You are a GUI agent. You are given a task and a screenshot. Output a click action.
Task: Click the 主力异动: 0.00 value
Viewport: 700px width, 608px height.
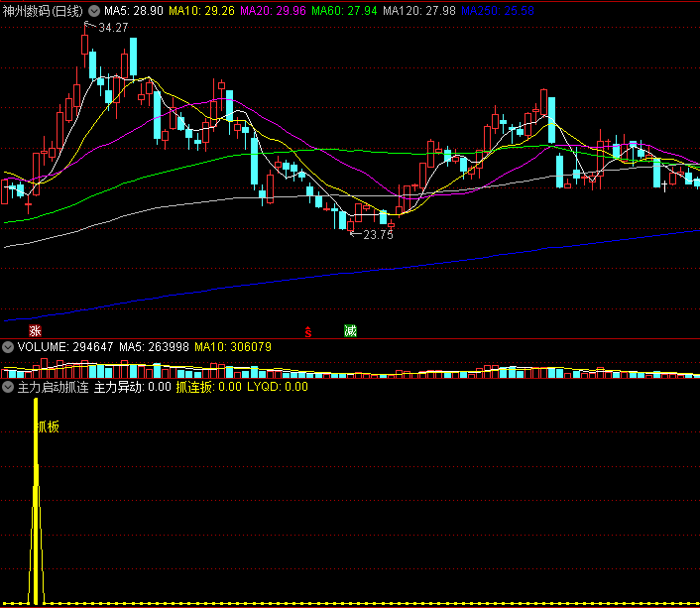tap(133, 387)
